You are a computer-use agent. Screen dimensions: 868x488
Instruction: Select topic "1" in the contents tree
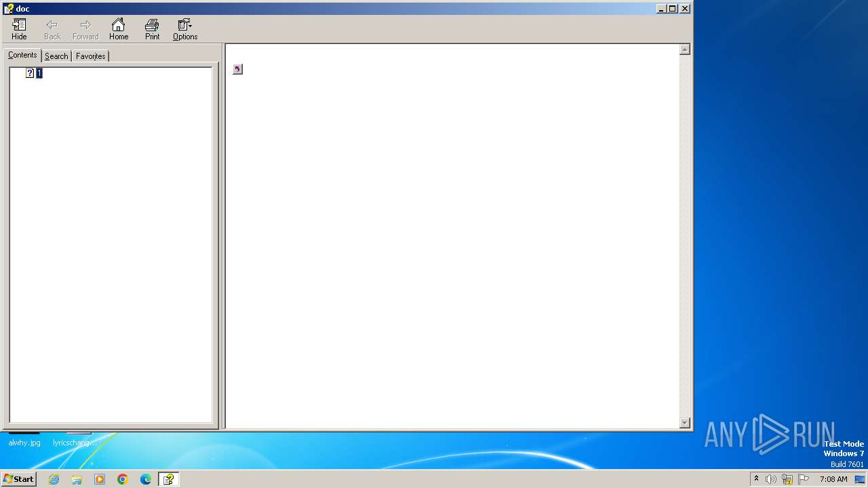39,73
